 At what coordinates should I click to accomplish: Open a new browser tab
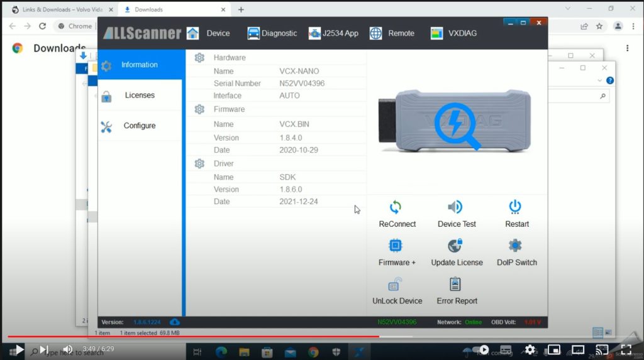(241, 9)
